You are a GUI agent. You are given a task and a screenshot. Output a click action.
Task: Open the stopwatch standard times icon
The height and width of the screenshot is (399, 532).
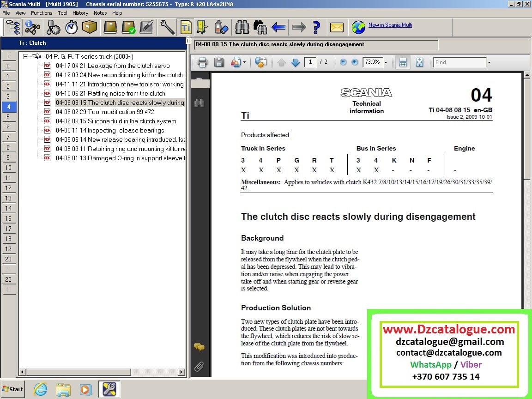pyautogui.click(x=71, y=27)
